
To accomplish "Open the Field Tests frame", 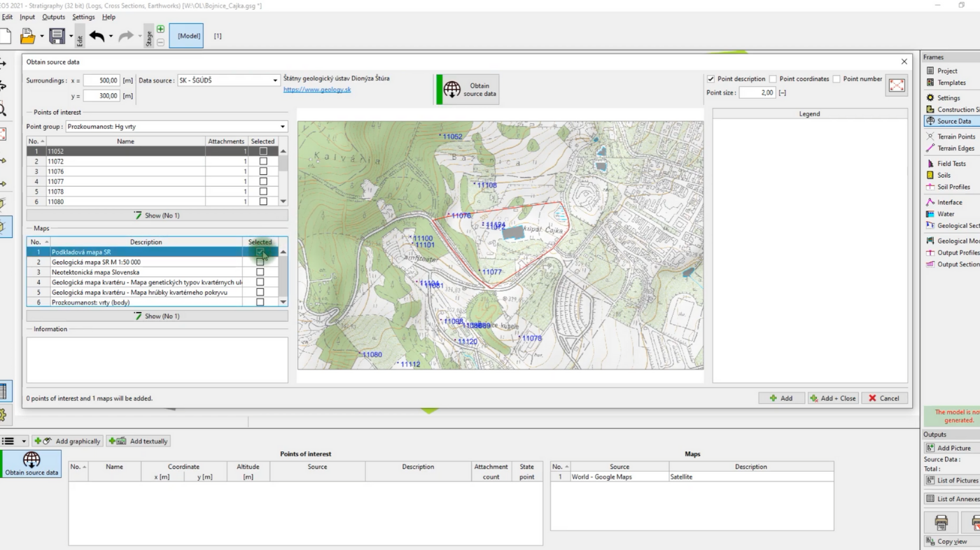I will pos(951,164).
